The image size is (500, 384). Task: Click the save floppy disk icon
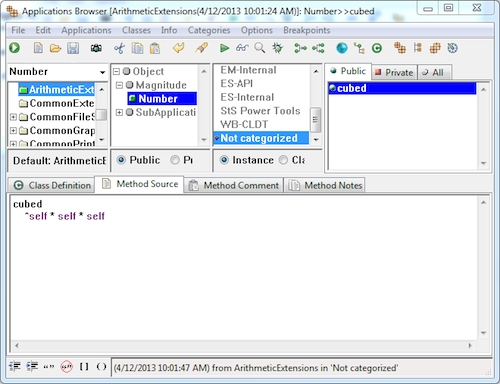click(73, 48)
